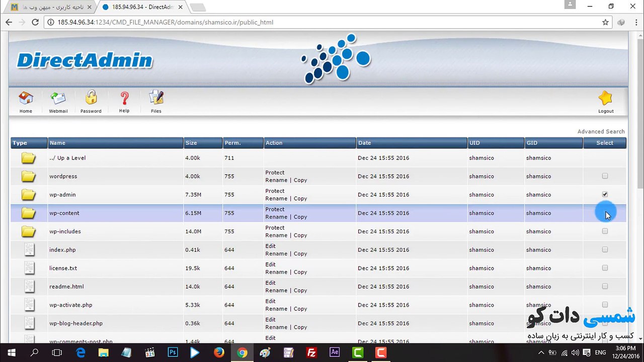Click the wp-activate.php file icon
644x362 pixels.
pyautogui.click(x=29, y=305)
